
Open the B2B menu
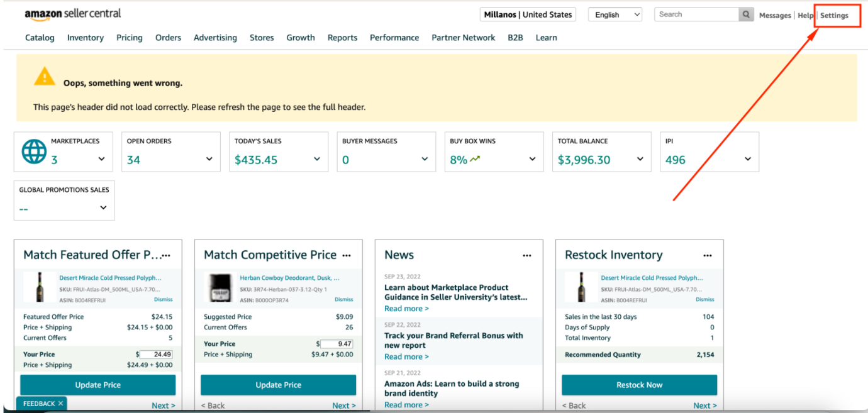[515, 38]
